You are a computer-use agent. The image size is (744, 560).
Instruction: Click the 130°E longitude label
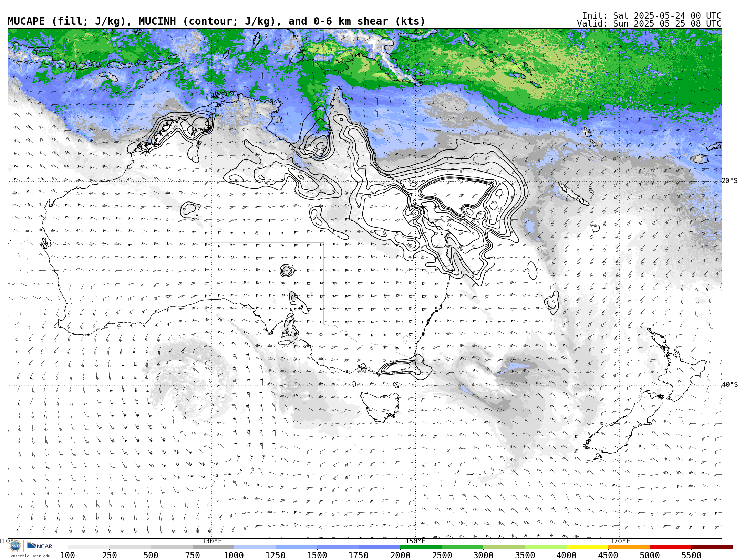coord(212,541)
